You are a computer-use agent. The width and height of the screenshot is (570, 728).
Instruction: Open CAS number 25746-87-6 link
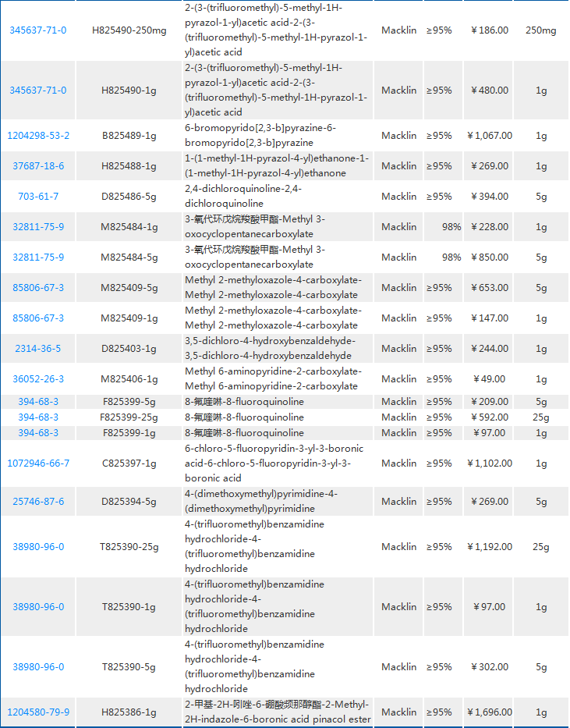[x=38, y=502]
